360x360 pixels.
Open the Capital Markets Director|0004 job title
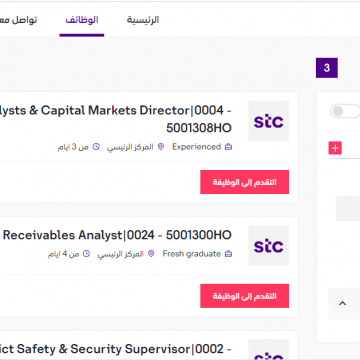pos(116,119)
